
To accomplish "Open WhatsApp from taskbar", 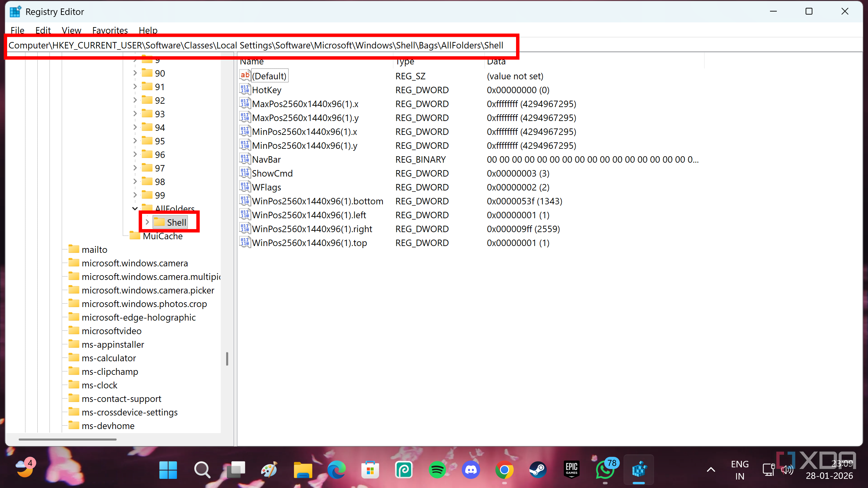I will coord(606,470).
